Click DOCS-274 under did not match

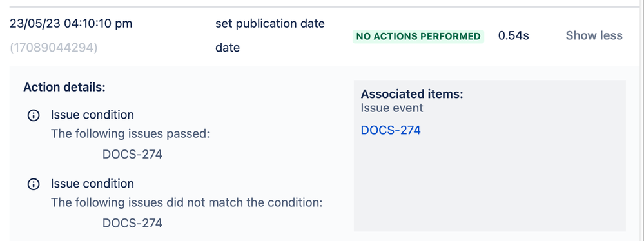coord(132,223)
